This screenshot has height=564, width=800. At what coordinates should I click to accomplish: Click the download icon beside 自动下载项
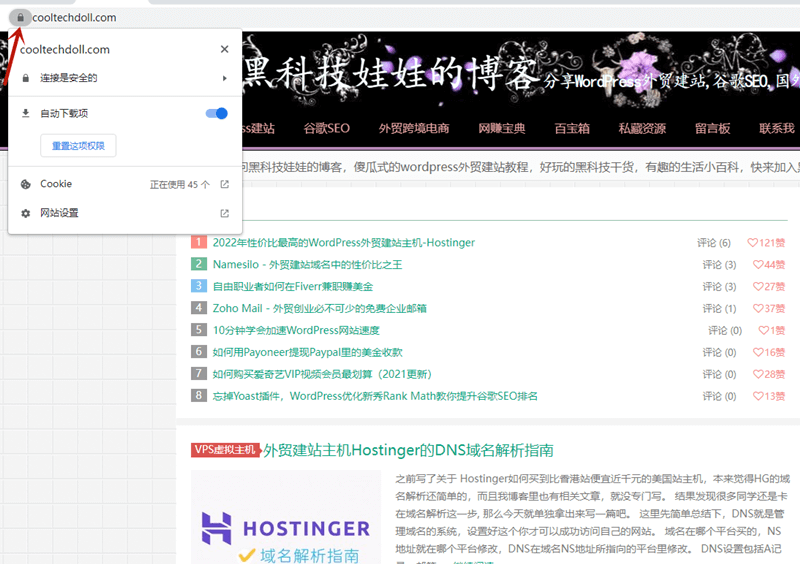coord(26,113)
